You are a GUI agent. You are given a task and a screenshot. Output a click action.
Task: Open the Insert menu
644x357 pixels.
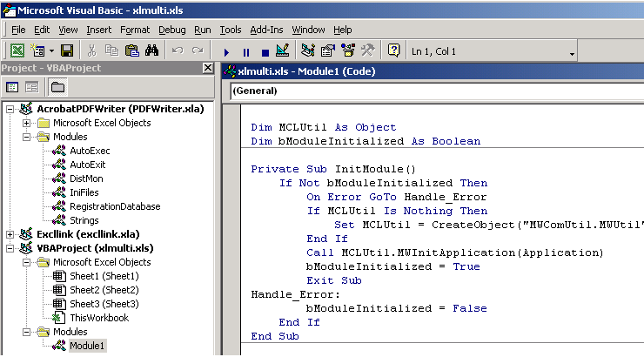tap(98, 30)
